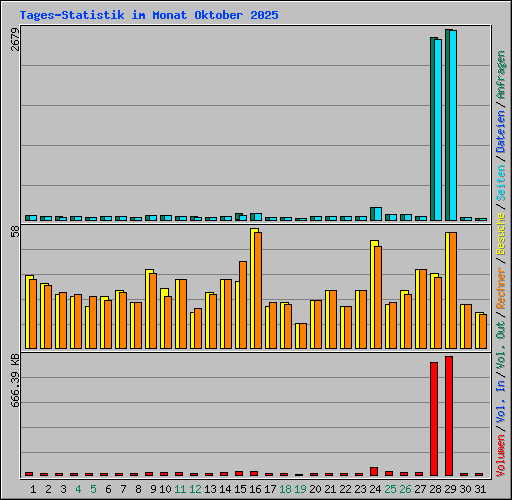Click the red volume bar for day 28
This screenshot has height=500, width=512.
click(434, 419)
